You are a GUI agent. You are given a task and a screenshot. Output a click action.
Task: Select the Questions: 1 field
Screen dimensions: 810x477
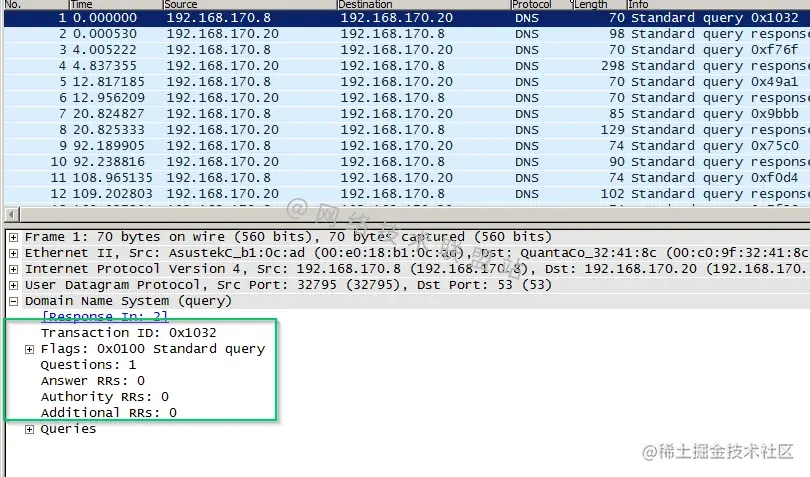pos(88,365)
